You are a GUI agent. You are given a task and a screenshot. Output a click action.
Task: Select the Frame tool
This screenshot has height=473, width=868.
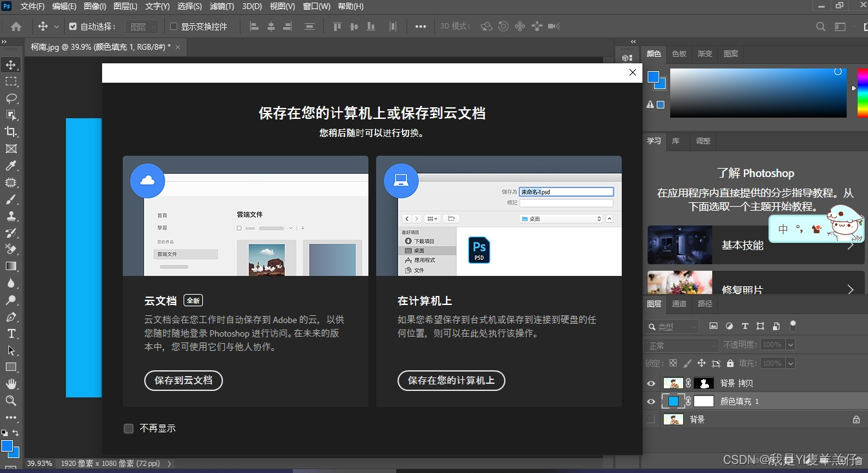coord(11,149)
